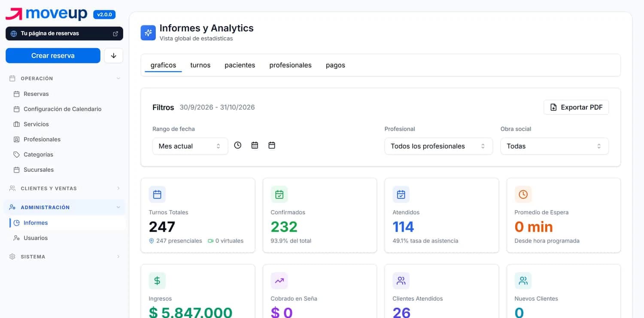Switch to the pacientes tab
Screen dimensions: 644x318
[x=240, y=65]
